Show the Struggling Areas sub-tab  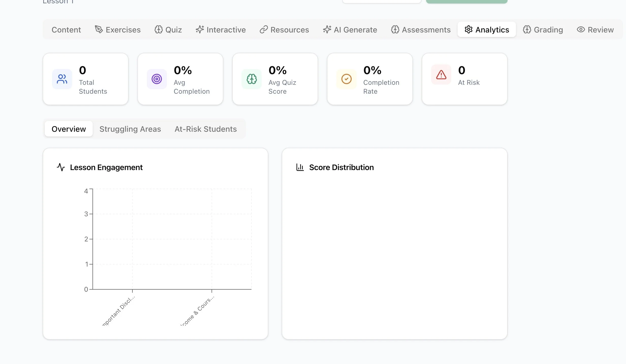point(130,129)
